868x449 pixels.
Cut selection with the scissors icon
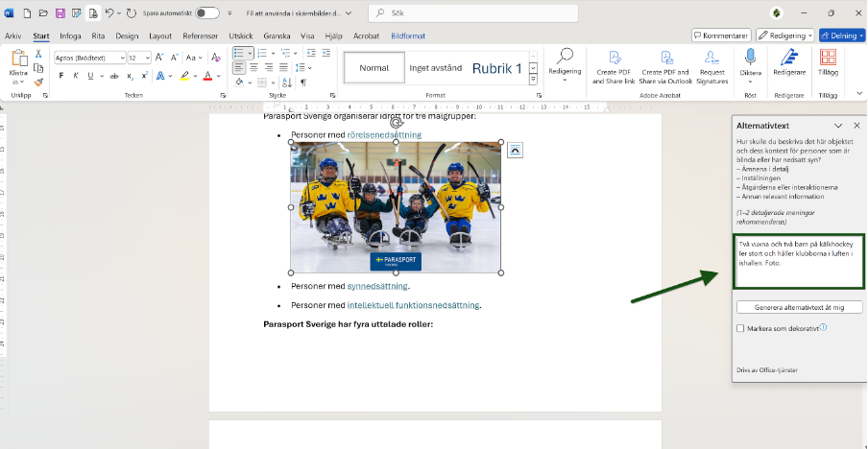pos(38,54)
